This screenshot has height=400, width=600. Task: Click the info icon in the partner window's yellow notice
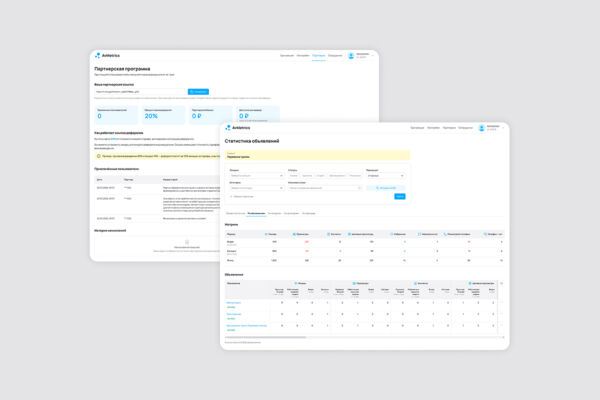click(99, 156)
